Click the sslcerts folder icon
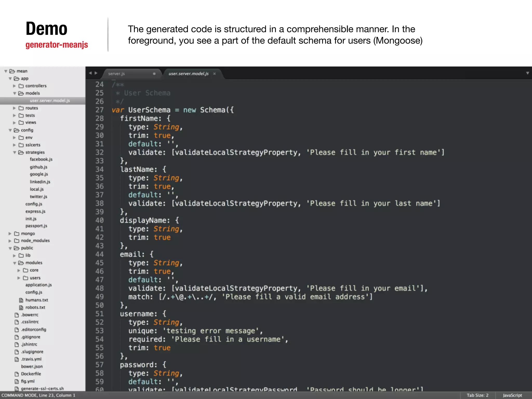 [x=21, y=145]
